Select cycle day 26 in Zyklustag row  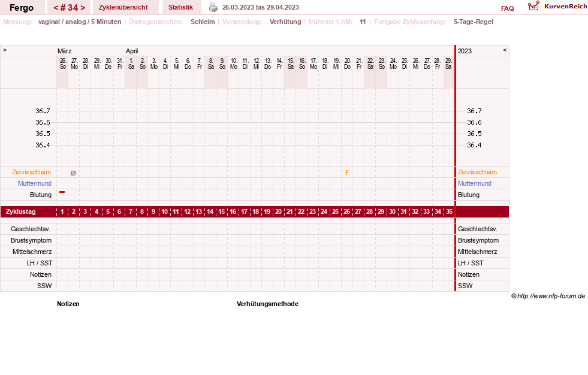[346, 211]
